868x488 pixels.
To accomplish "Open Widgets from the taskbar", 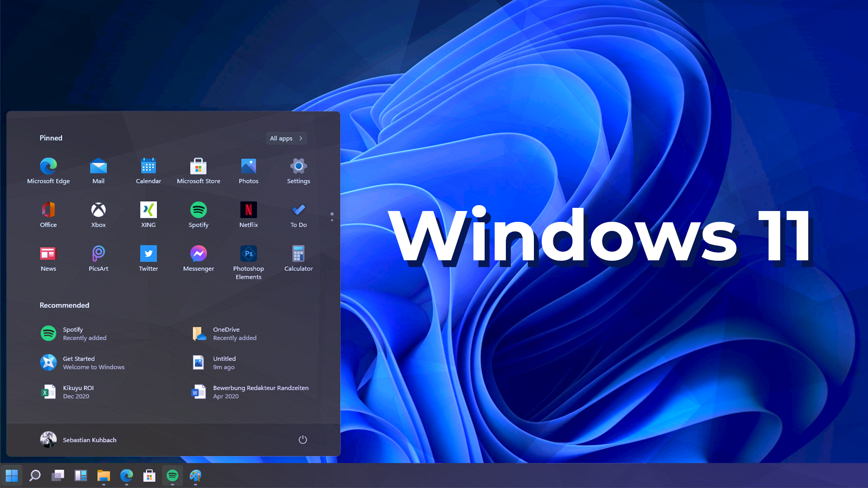I will point(81,475).
